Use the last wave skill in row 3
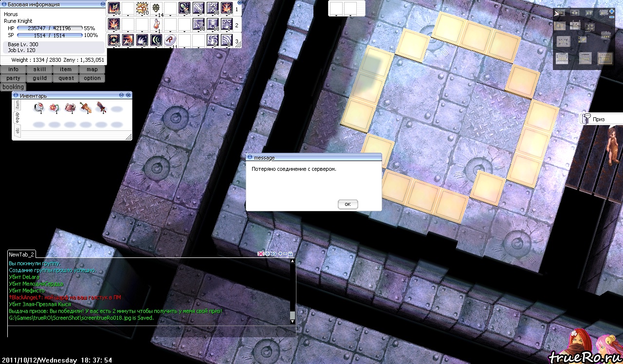This screenshot has width=623, height=364. click(227, 40)
